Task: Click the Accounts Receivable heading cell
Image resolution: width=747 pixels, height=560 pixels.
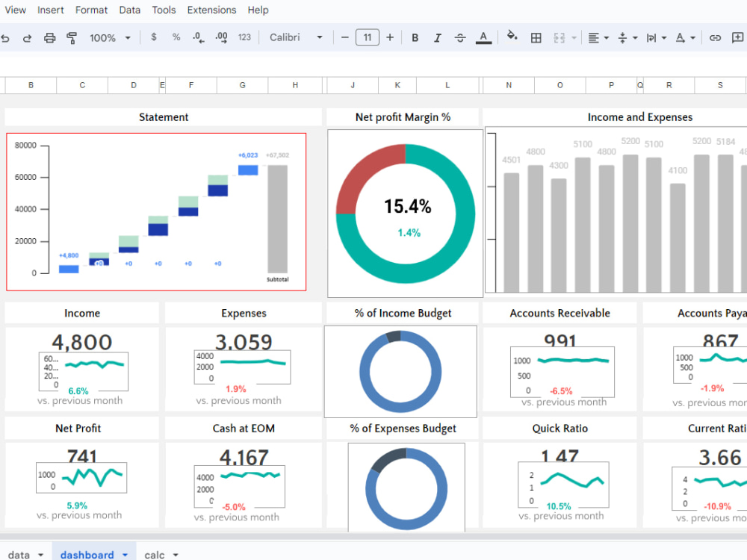Action: tap(560, 314)
